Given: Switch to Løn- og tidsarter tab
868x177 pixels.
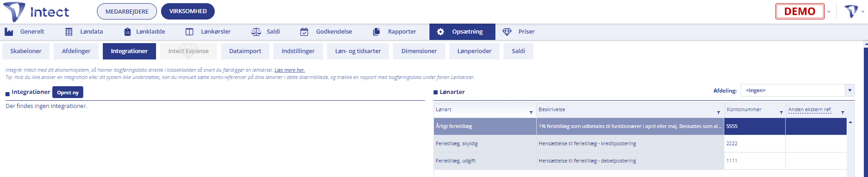Looking at the screenshot, I should coord(358,51).
